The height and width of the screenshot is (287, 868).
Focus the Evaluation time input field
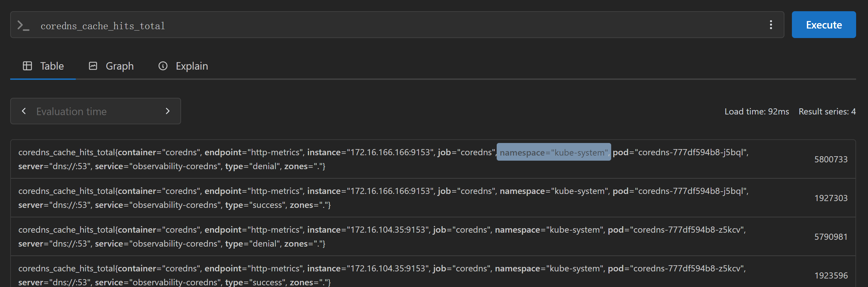95,111
